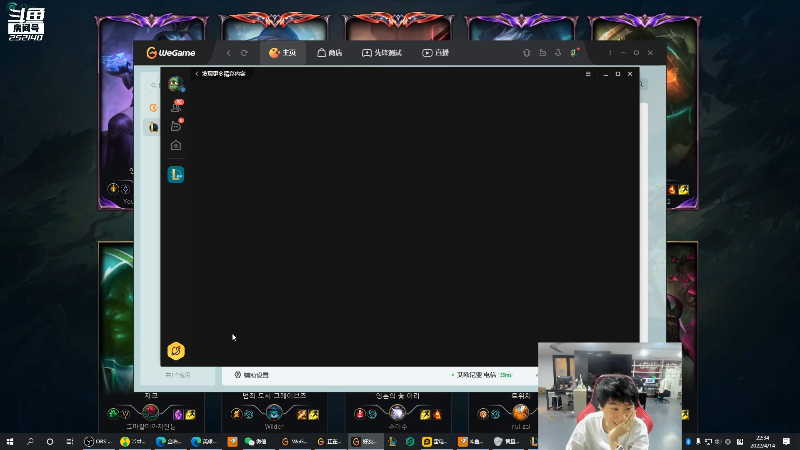Select the League of Legends sidebar icon
Image resolution: width=800 pixels, height=450 pixels.
(176, 174)
